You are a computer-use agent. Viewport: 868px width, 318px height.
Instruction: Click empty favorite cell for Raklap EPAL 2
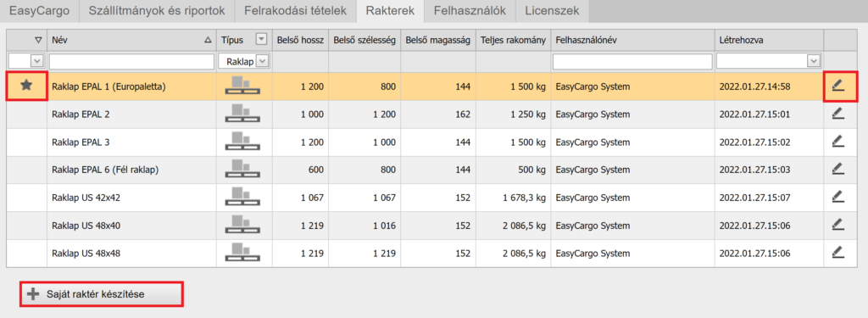tap(26, 114)
